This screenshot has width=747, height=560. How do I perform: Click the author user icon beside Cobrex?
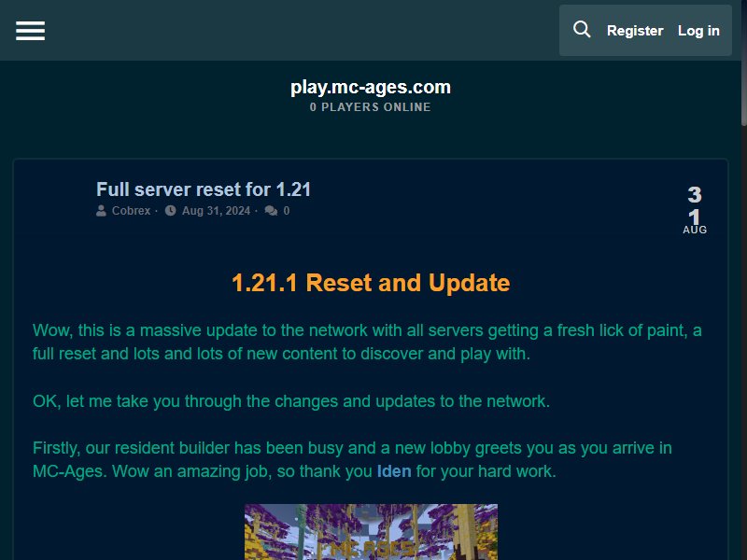[x=101, y=211]
